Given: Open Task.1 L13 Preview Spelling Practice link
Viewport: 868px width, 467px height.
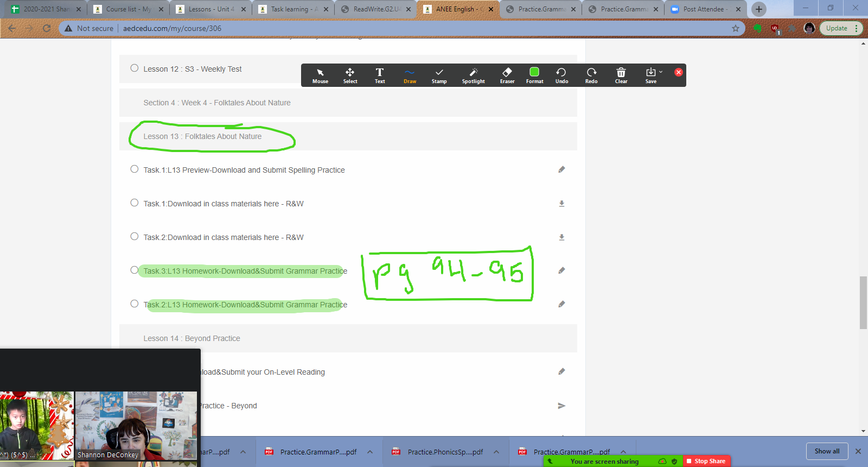Looking at the screenshot, I should click(244, 170).
